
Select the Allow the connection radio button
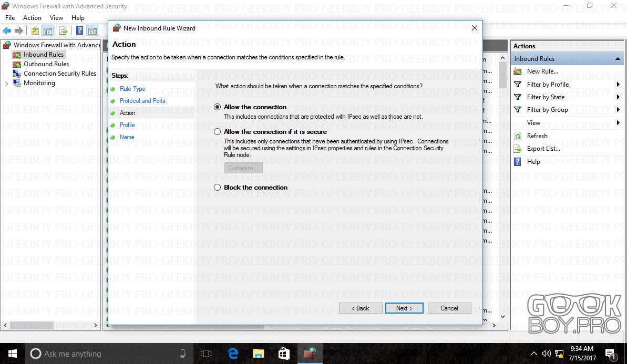pos(217,107)
